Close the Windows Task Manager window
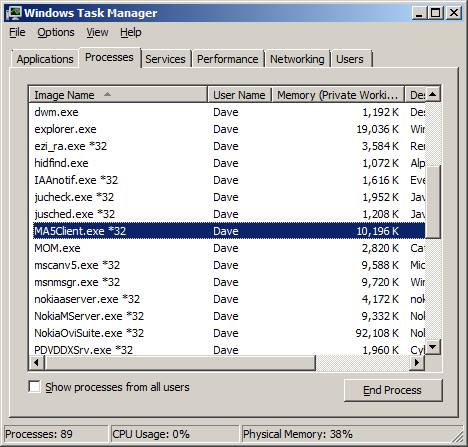Viewport: 468px width, 447px height. pyautogui.click(x=454, y=13)
